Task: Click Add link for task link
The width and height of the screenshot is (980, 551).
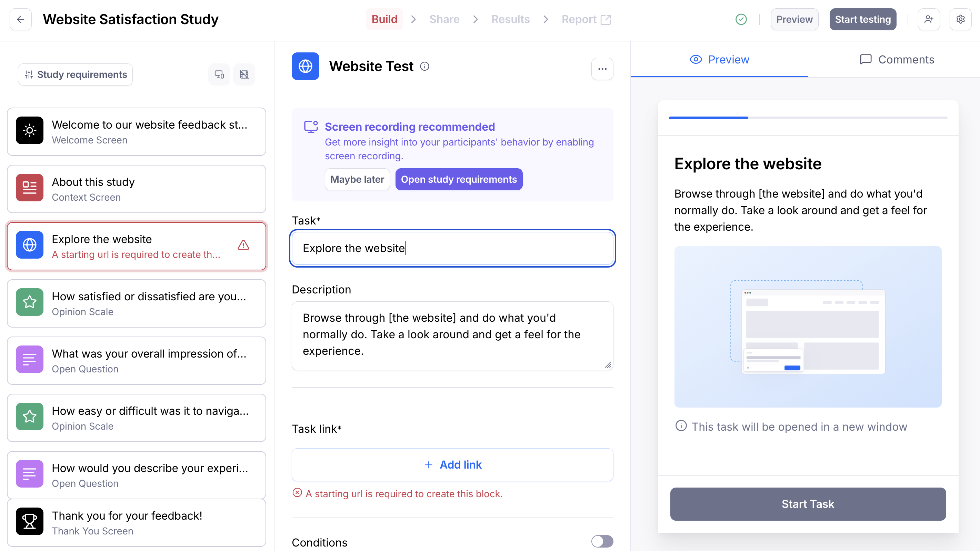Action: [452, 464]
